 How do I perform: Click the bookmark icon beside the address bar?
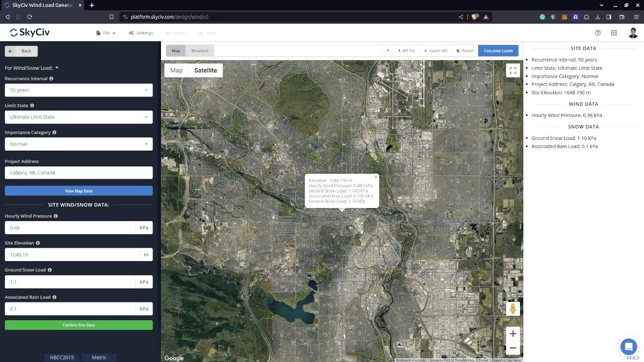(x=112, y=17)
